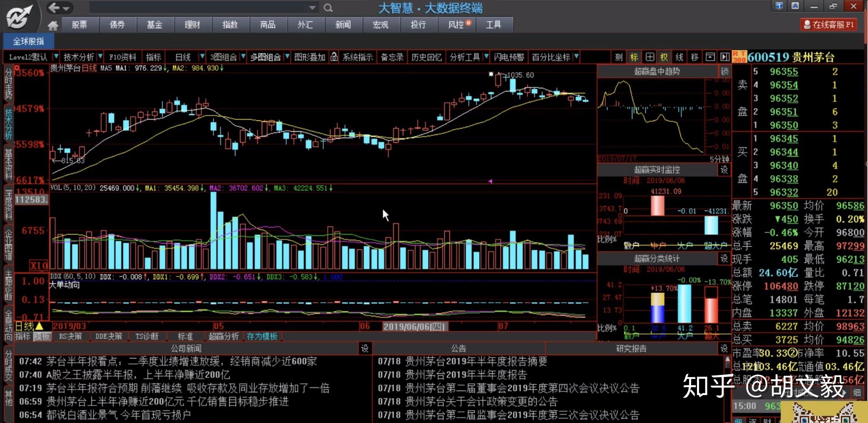Switch to the 全球股指 tab

pos(28,41)
